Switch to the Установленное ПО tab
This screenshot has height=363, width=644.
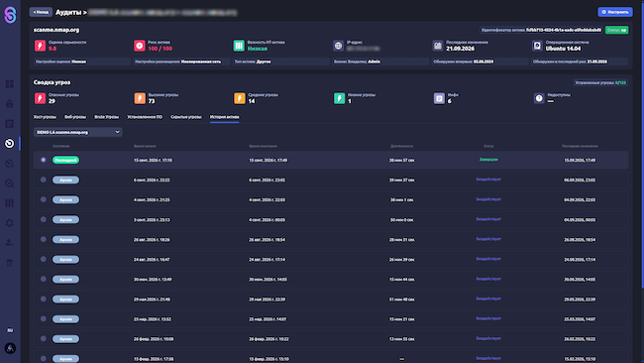pos(145,117)
